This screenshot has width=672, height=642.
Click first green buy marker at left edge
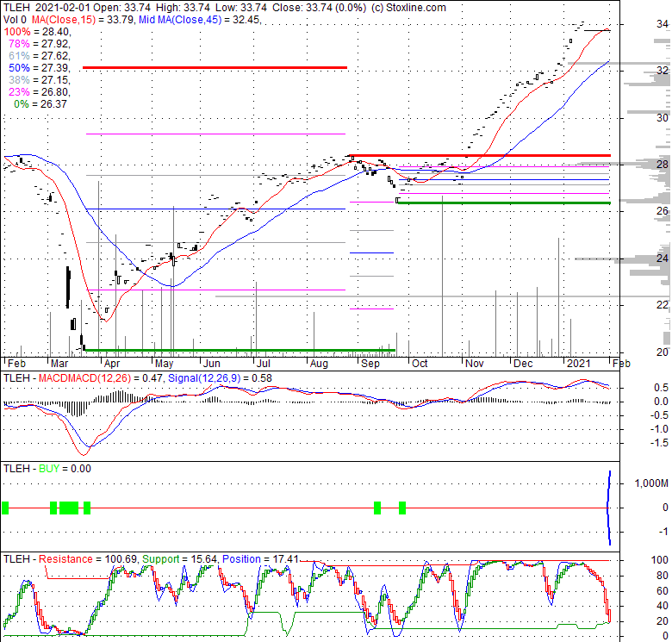pos(5,508)
